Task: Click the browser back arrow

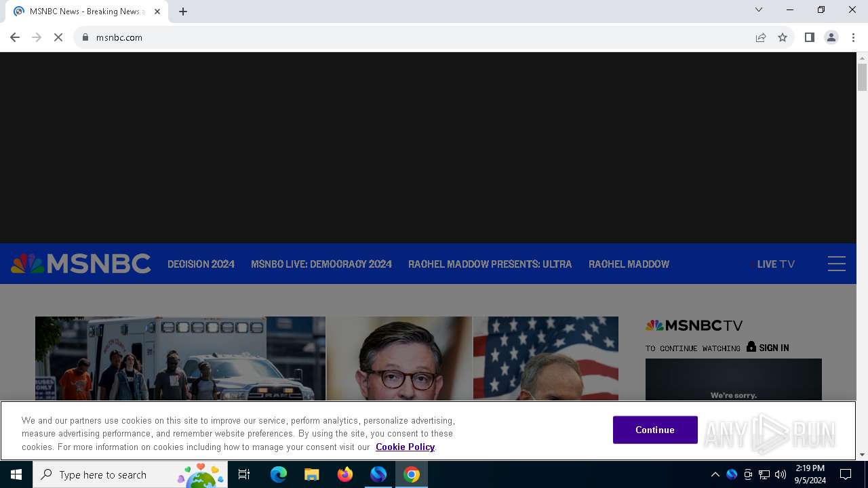Action: pyautogui.click(x=15, y=37)
